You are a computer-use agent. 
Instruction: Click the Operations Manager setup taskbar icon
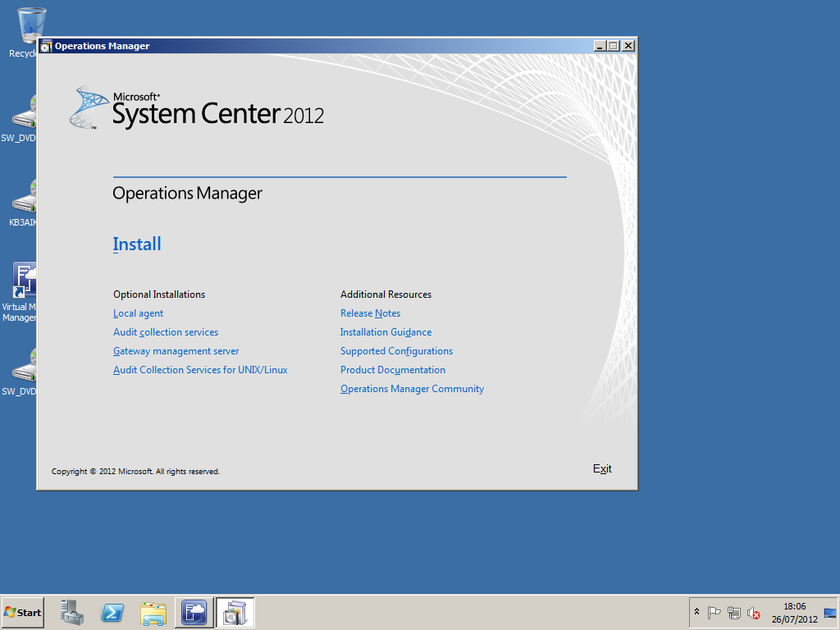click(x=235, y=612)
